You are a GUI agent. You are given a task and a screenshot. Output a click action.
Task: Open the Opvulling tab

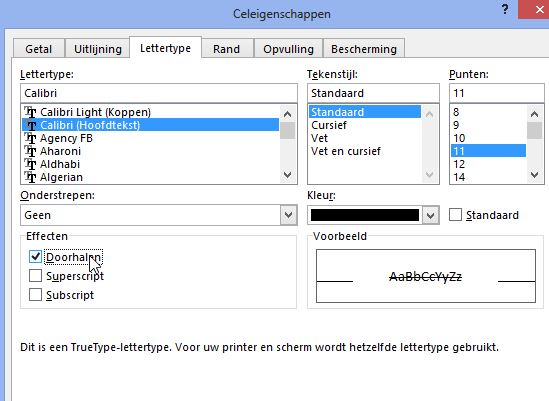pyautogui.click(x=289, y=49)
